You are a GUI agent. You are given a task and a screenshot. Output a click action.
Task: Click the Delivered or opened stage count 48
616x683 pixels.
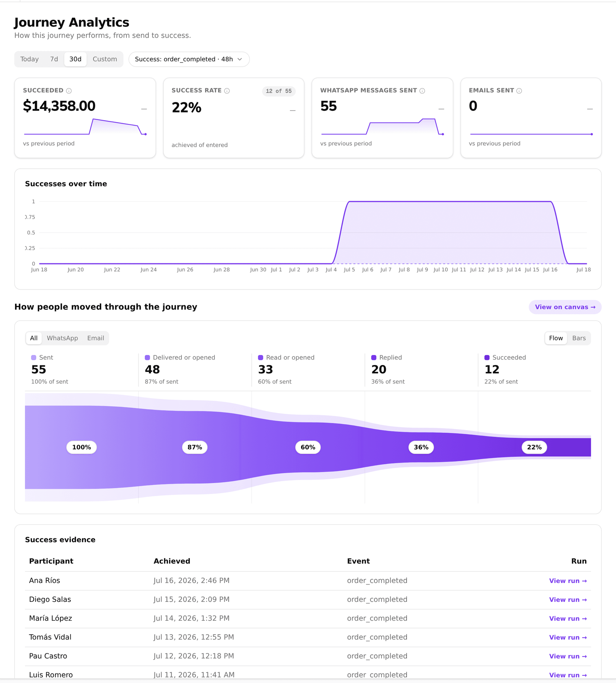tap(152, 370)
